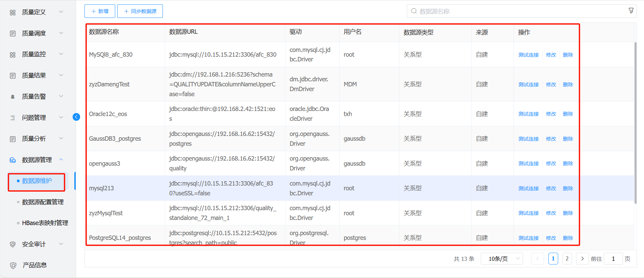The height and width of the screenshot is (278, 644).
Task: Click the mysql213 name cell
Action: click(101, 188)
